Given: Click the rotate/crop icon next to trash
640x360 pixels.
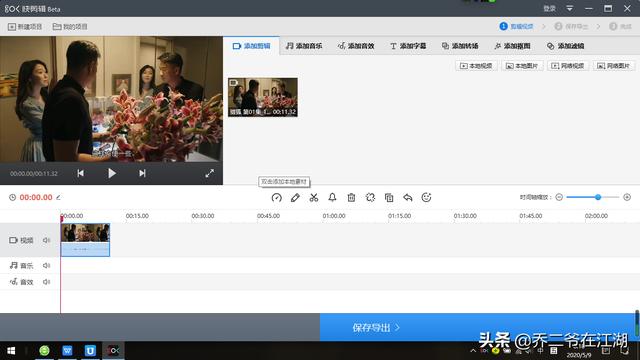Looking at the screenshot, I should pyautogui.click(x=370, y=198).
